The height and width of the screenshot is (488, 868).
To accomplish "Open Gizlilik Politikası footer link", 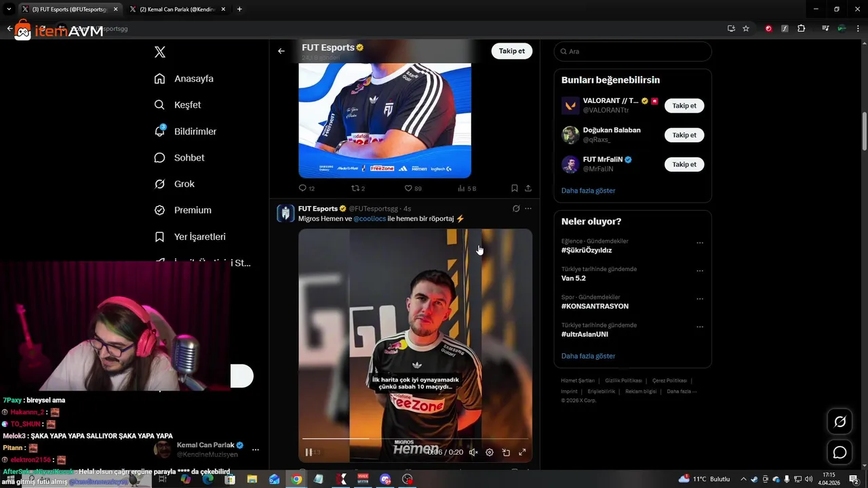I will [x=623, y=380].
